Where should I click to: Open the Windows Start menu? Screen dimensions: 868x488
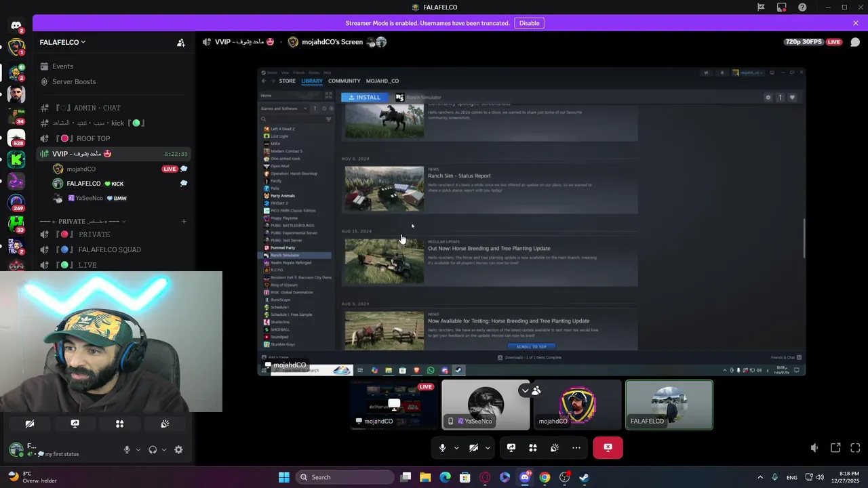point(284,477)
